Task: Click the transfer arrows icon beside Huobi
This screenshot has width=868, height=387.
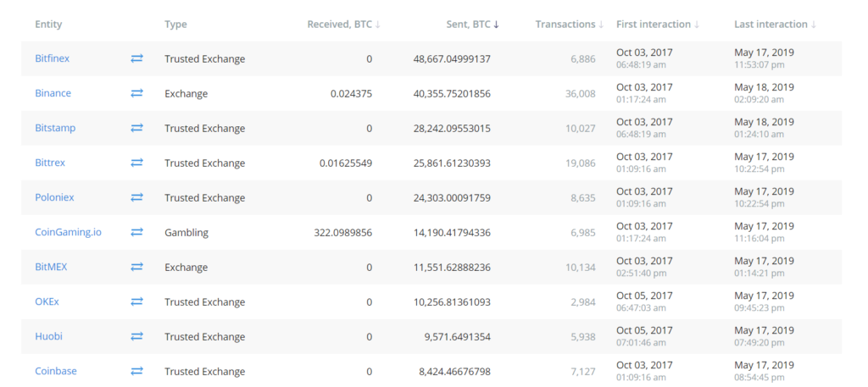Action: (x=136, y=337)
